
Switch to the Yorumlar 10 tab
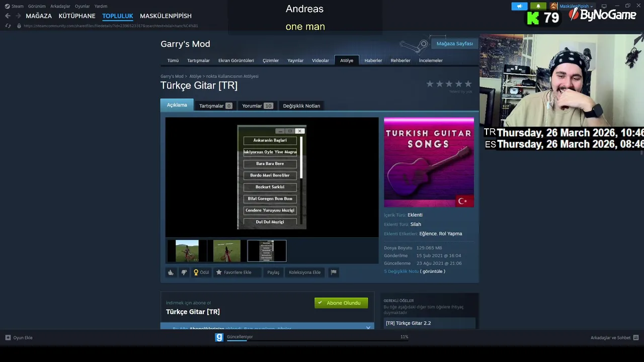point(257,106)
